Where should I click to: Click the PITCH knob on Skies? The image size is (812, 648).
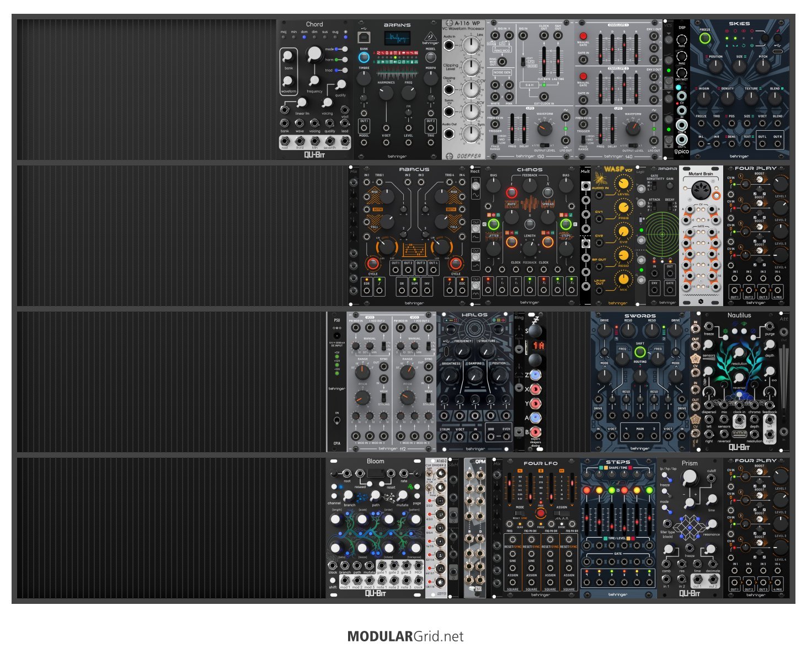click(x=763, y=66)
